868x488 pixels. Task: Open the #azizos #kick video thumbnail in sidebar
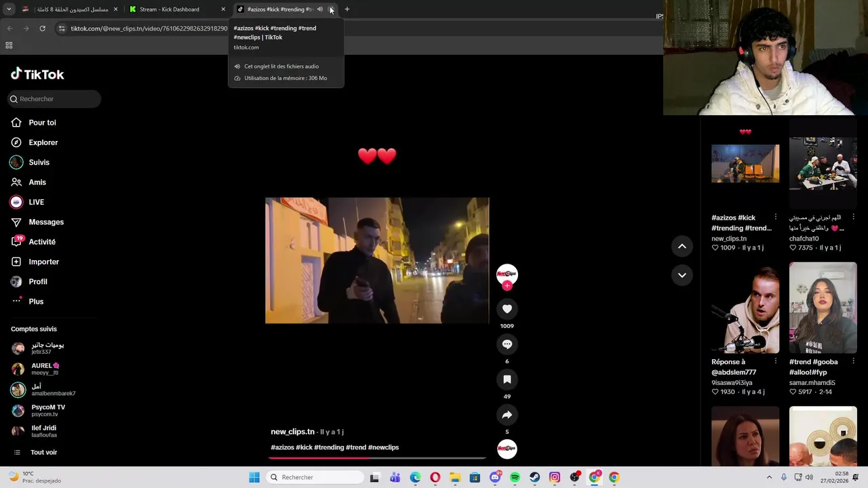tap(745, 163)
